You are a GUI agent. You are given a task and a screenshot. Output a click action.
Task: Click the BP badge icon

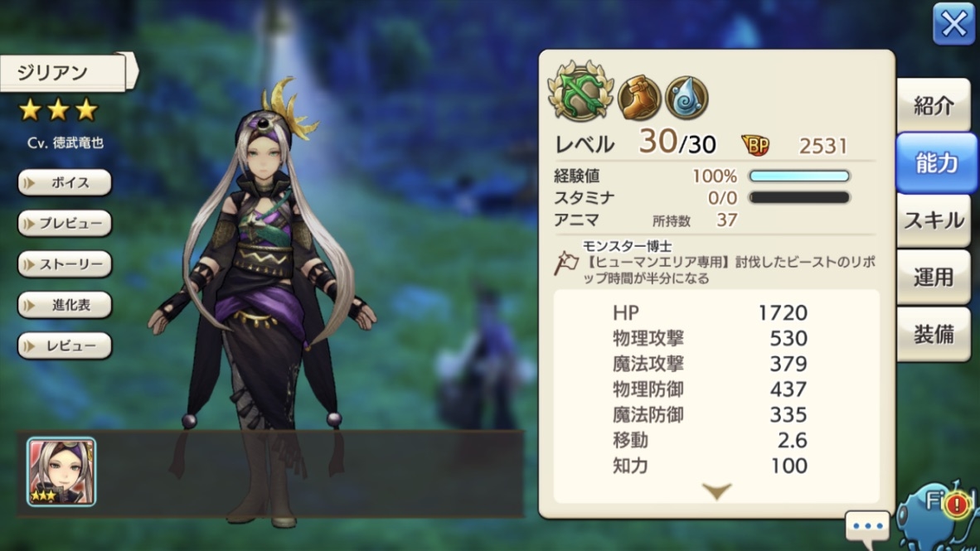(x=755, y=146)
